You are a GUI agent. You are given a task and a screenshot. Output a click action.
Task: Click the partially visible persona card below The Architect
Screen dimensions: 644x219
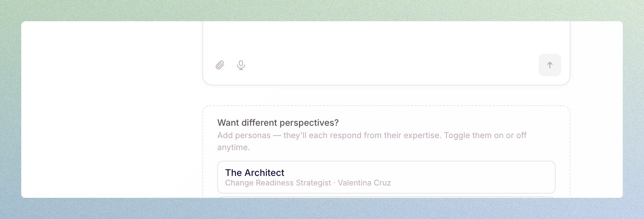(386, 197)
